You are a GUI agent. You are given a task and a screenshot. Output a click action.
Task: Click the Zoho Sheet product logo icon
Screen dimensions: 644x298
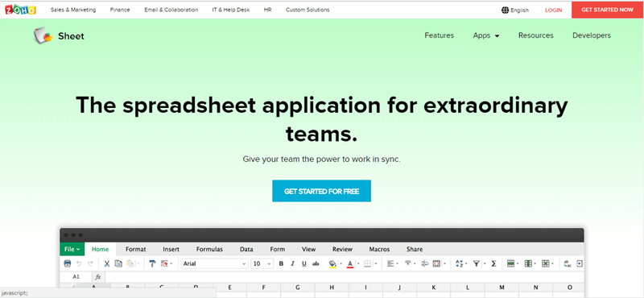(43, 35)
